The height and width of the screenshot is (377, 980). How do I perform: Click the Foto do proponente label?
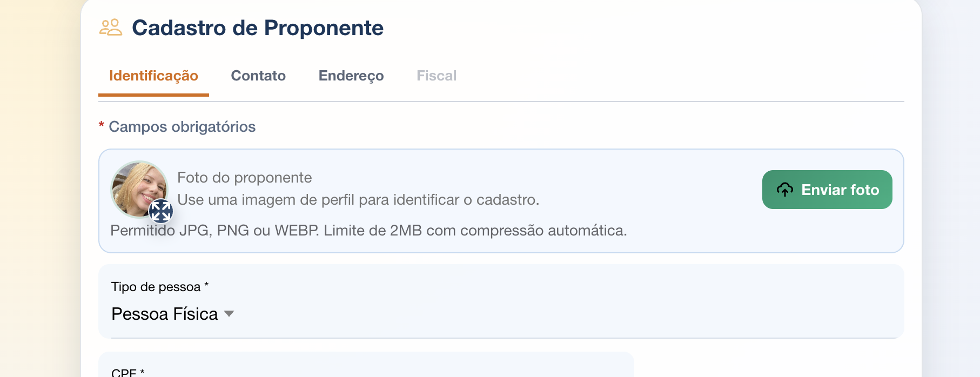click(x=244, y=178)
